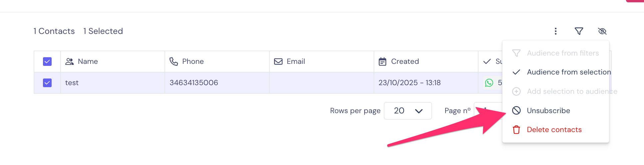Sort by the Email column header

(296, 62)
